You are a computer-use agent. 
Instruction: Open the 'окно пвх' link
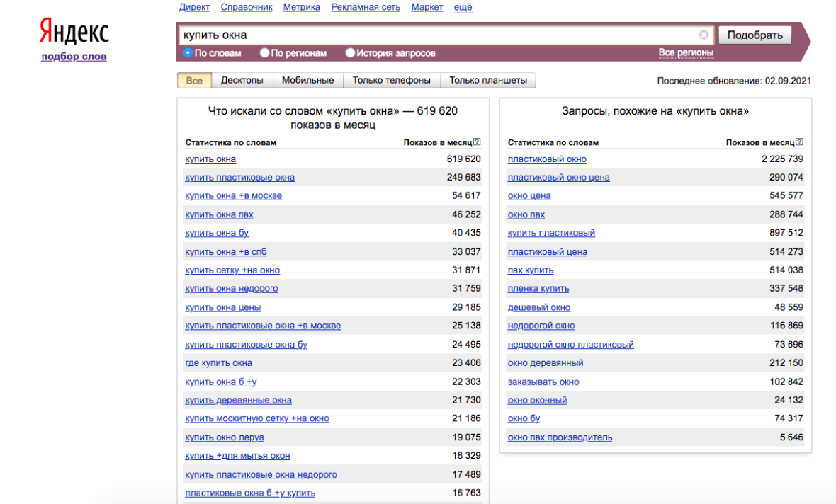[x=526, y=214]
